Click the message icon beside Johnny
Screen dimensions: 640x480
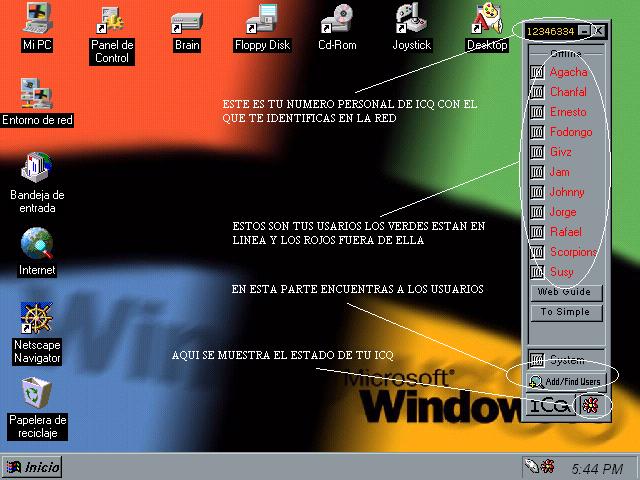coord(537,192)
